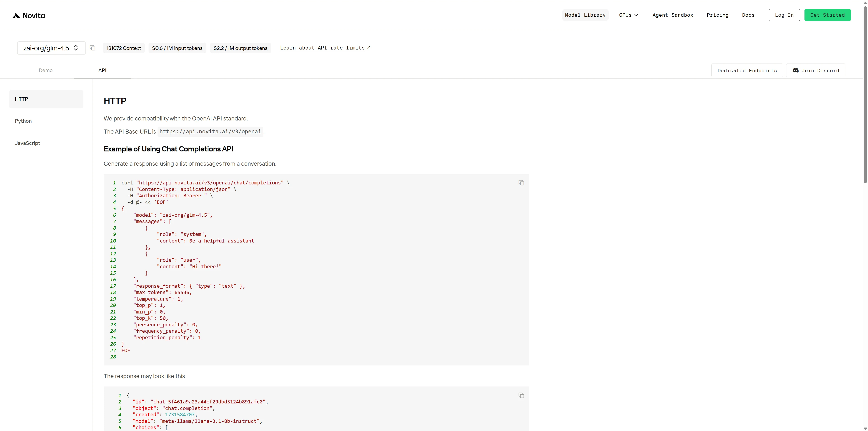
Task: Click the Novita logo
Action: click(x=29, y=16)
